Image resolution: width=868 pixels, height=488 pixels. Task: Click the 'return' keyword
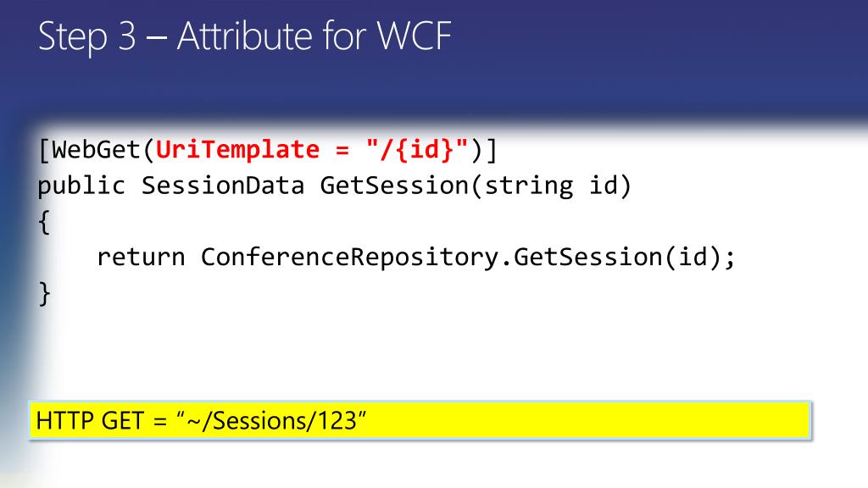pyautogui.click(x=141, y=258)
